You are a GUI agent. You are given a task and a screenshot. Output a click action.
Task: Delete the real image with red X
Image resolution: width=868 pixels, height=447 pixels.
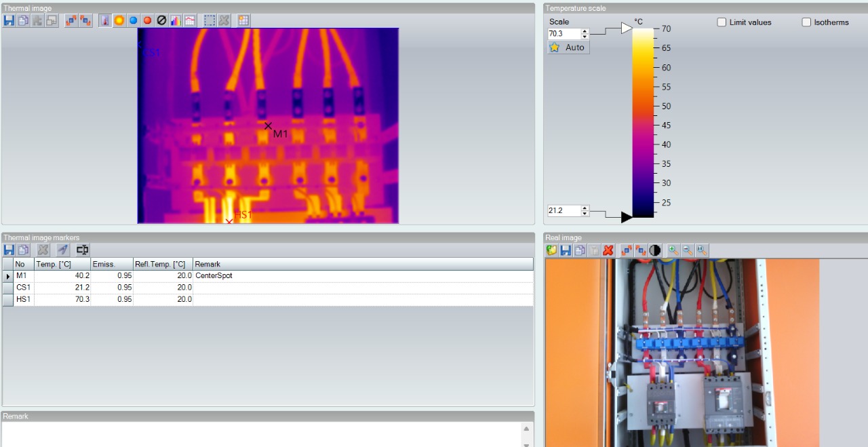pyautogui.click(x=608, y=250)
